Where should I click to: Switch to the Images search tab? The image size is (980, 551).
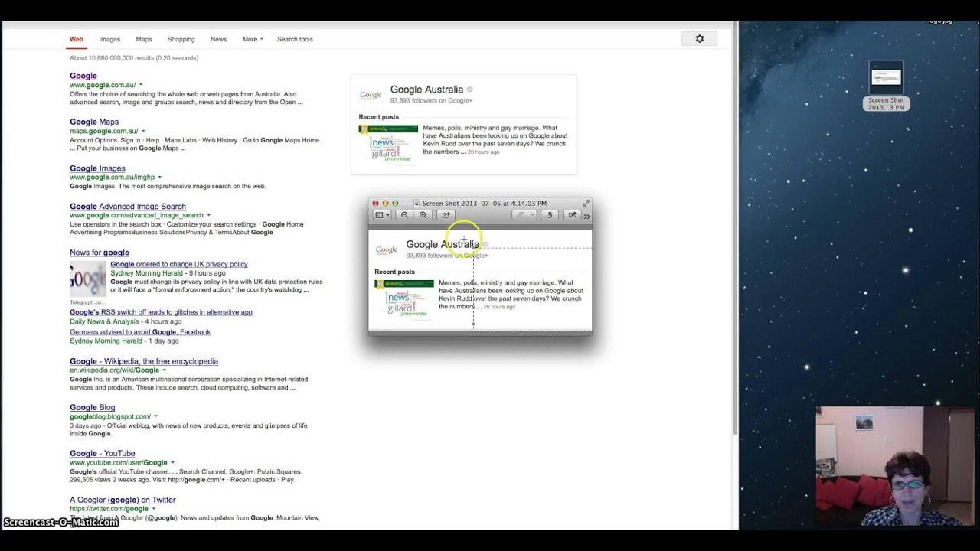click(109, 39)
